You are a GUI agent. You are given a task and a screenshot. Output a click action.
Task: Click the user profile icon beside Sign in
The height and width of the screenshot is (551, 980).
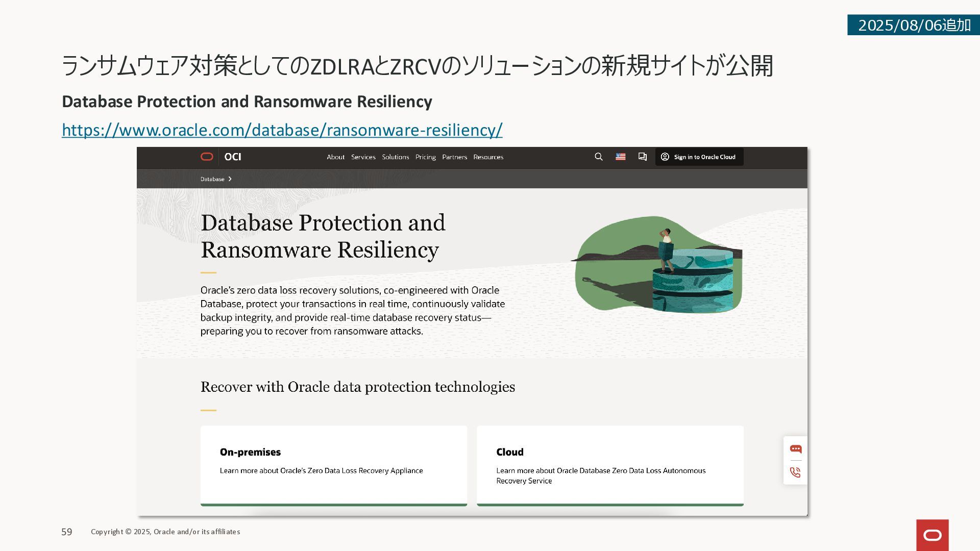tap(665, 157)
